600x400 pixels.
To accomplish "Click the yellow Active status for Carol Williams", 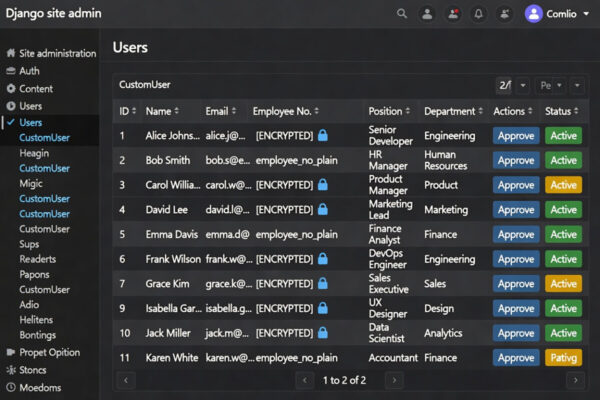I will [x=563, y=185].
